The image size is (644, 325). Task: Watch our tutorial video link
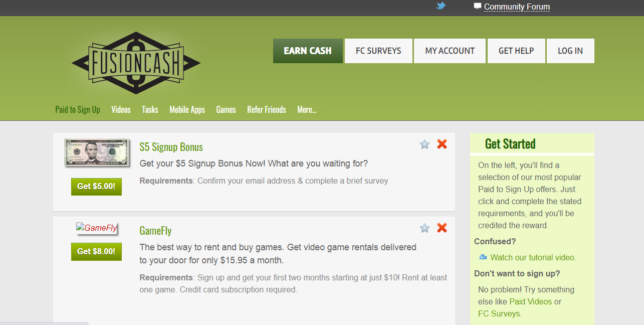(533, 257)
